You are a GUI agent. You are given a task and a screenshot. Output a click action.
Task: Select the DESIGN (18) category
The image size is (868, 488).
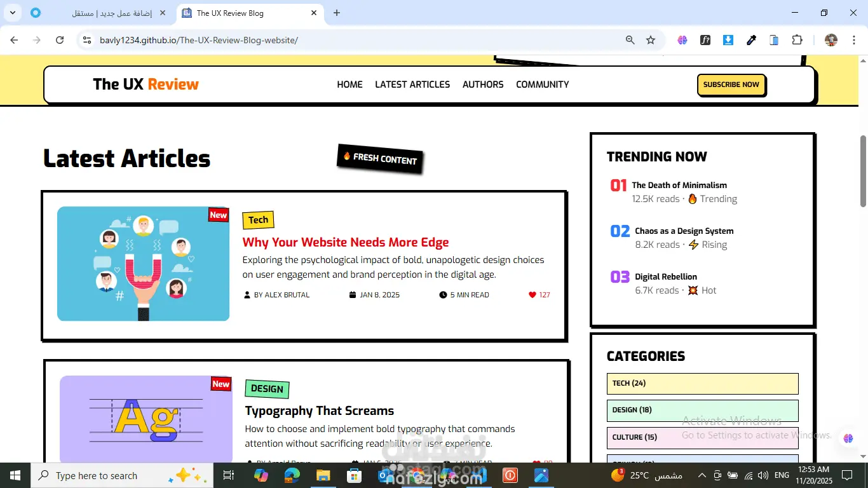coord(702,410)
